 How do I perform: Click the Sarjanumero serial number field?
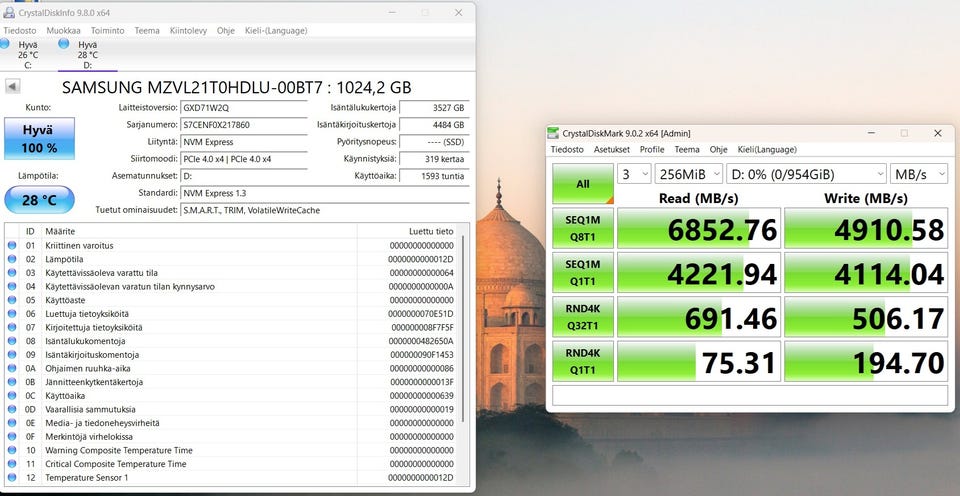[x=244, y=124]
